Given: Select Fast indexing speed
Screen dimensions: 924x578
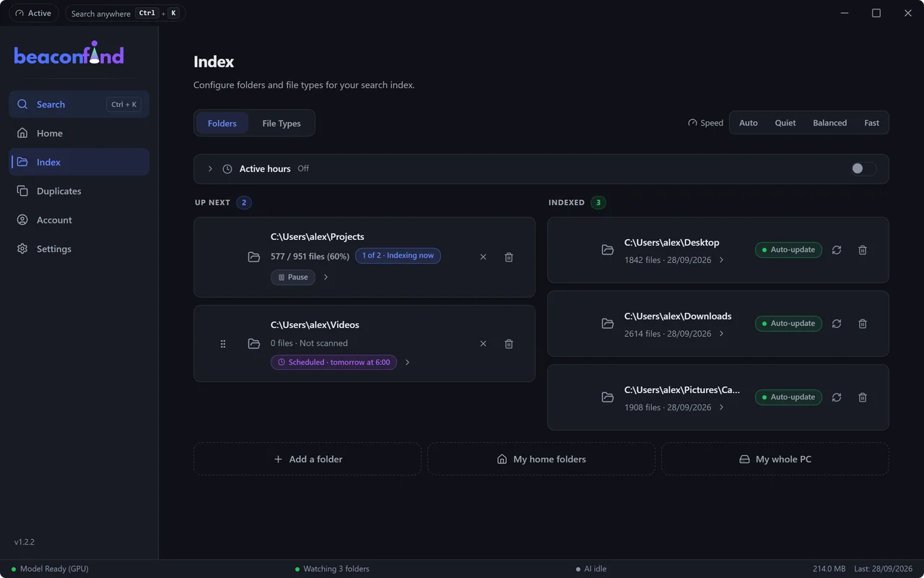Looking at the screenshot, I should (x=872, y=123).
